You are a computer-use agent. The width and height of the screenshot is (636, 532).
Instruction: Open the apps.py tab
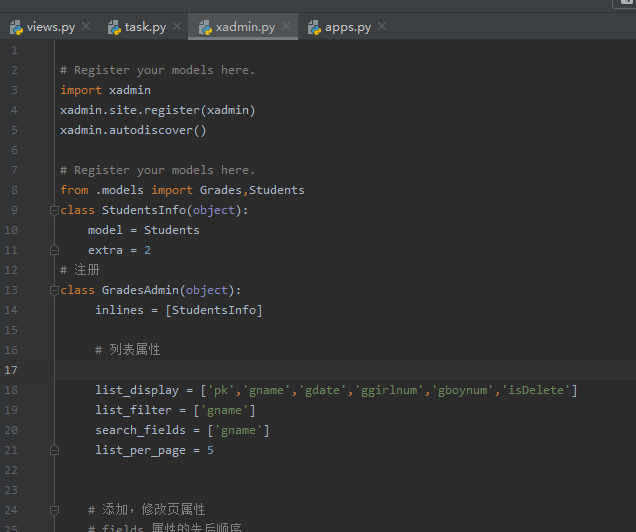[x=345, y=27]
